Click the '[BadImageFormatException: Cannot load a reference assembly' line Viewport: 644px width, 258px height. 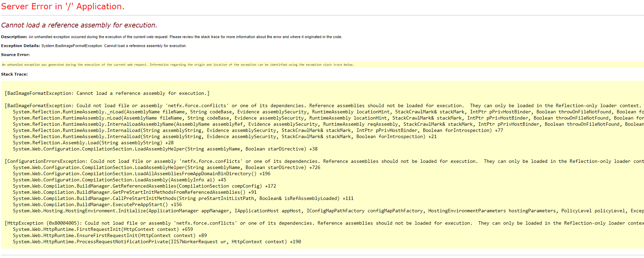pos(107,93)
